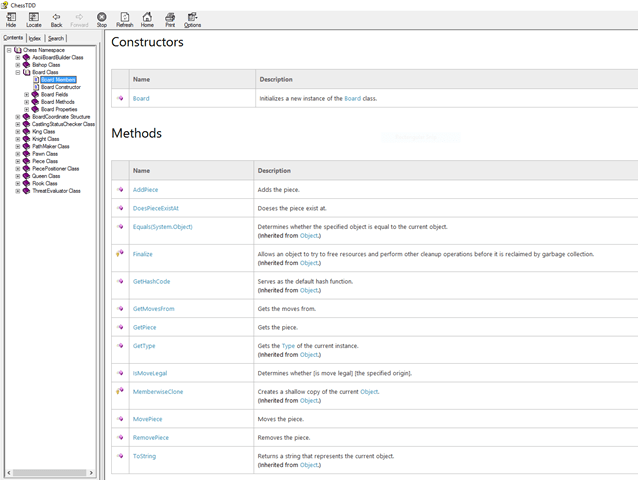Select Board Members in the tree
The image size is (638, 480).
(58, 80)
